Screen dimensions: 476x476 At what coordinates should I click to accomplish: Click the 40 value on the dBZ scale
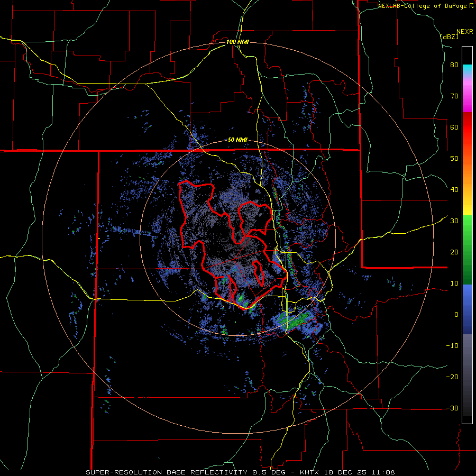(454, 190)
